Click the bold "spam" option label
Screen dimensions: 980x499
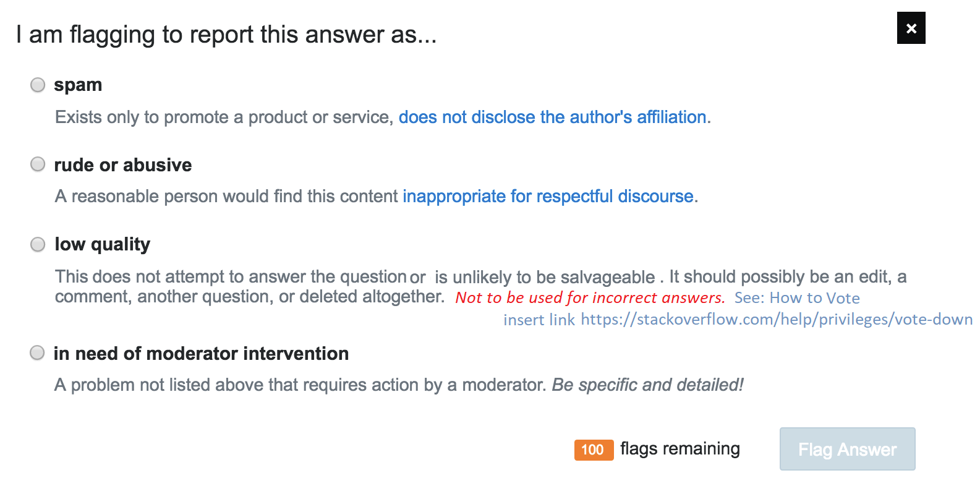pos(78,85)
